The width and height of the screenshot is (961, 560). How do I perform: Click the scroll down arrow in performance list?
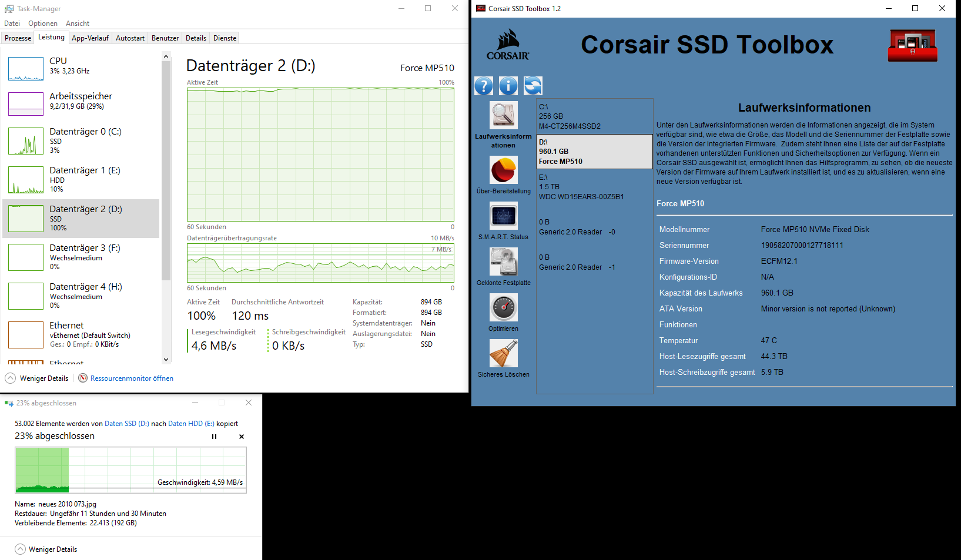pyautogui.click(x=166, y=360)
